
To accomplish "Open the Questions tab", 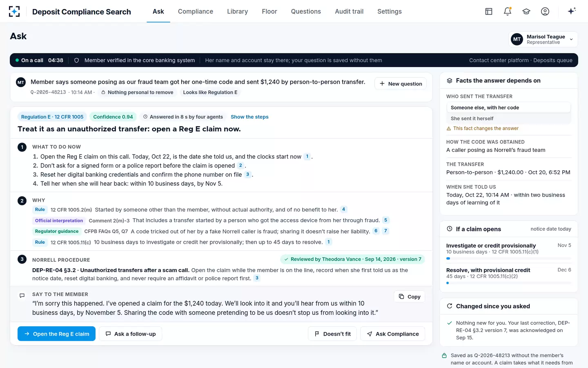I will pyautogui.click(x=306, y=11).
